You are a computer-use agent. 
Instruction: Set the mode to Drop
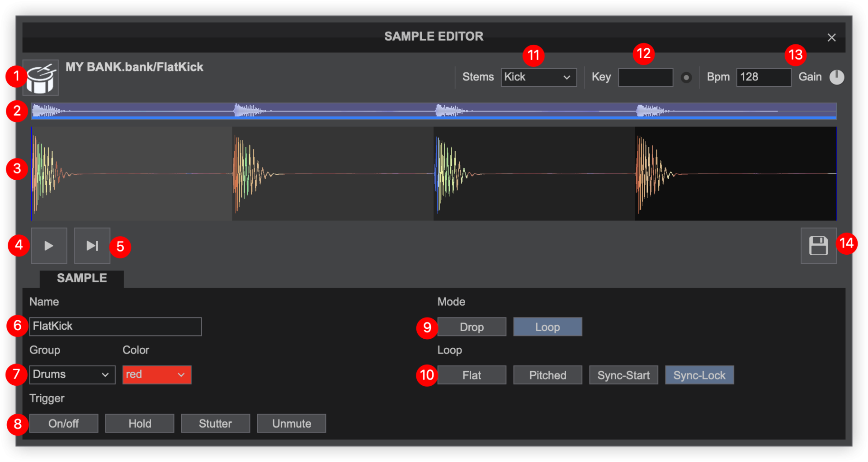point(472,327)
